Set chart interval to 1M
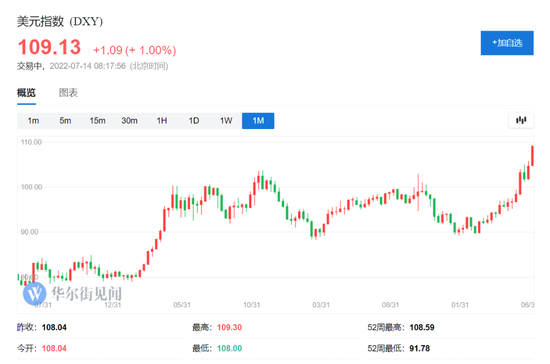This screenshot has width=550, height=364. point(258,121)
